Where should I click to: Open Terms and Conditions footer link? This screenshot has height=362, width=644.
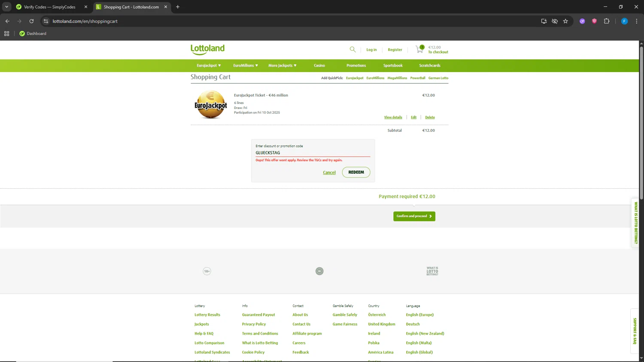pos(260,334)
